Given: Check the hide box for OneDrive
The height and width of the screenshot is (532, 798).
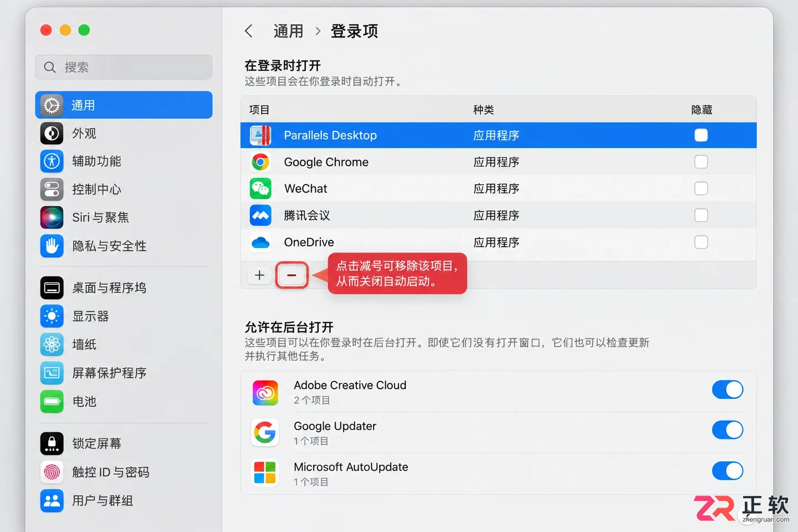Looking at the screenshot, I should (701, 242).
